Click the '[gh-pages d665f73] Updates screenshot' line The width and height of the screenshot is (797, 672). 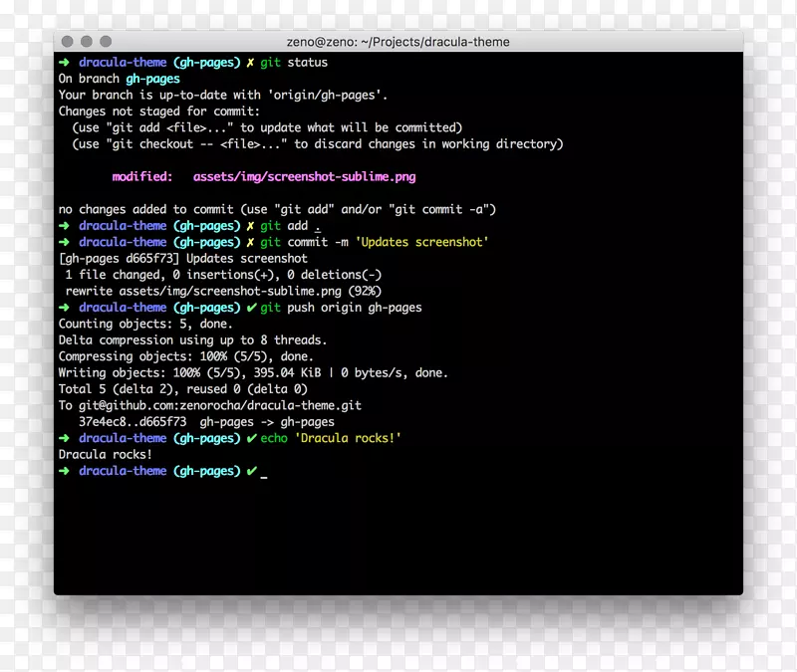pyautogui.click(x=183, y=259)
